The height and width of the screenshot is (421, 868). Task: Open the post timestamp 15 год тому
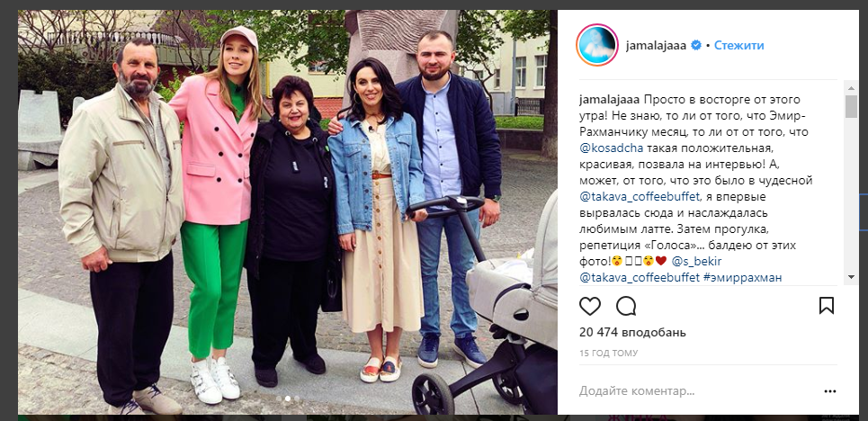click(608, 354)
